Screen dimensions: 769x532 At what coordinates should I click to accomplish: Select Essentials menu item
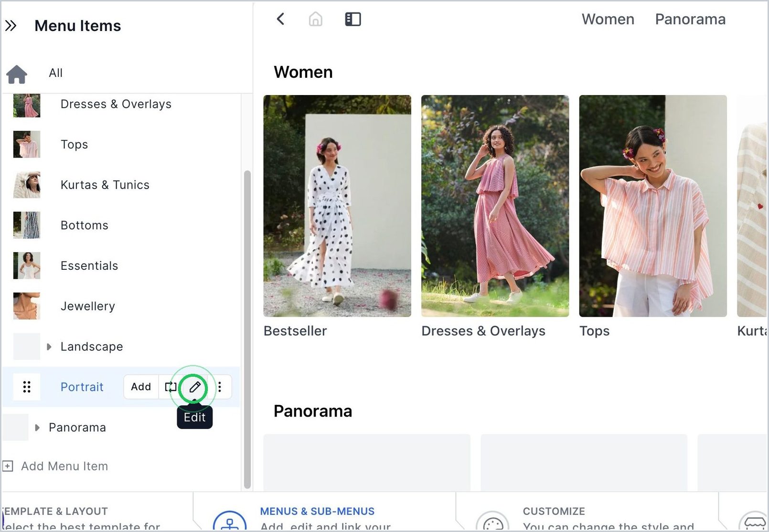(x=89, y=266)
